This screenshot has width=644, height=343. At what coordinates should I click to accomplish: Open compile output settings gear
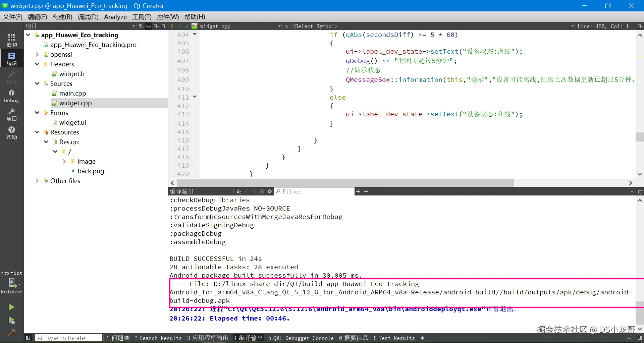pos(270,191)
